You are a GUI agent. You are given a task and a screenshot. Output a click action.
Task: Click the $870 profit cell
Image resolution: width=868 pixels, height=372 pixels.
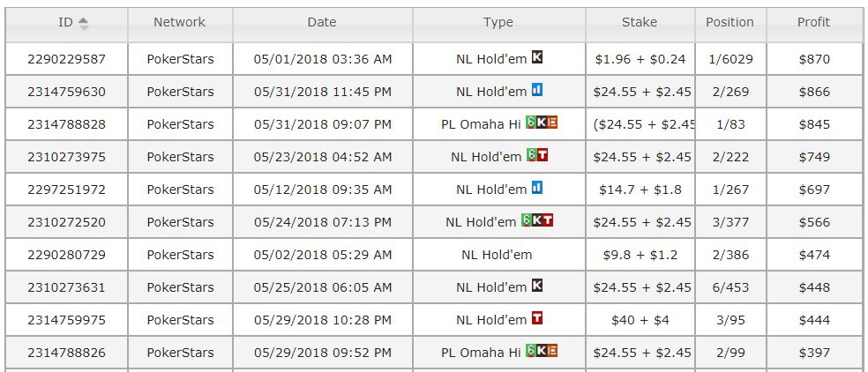[813, 59]
